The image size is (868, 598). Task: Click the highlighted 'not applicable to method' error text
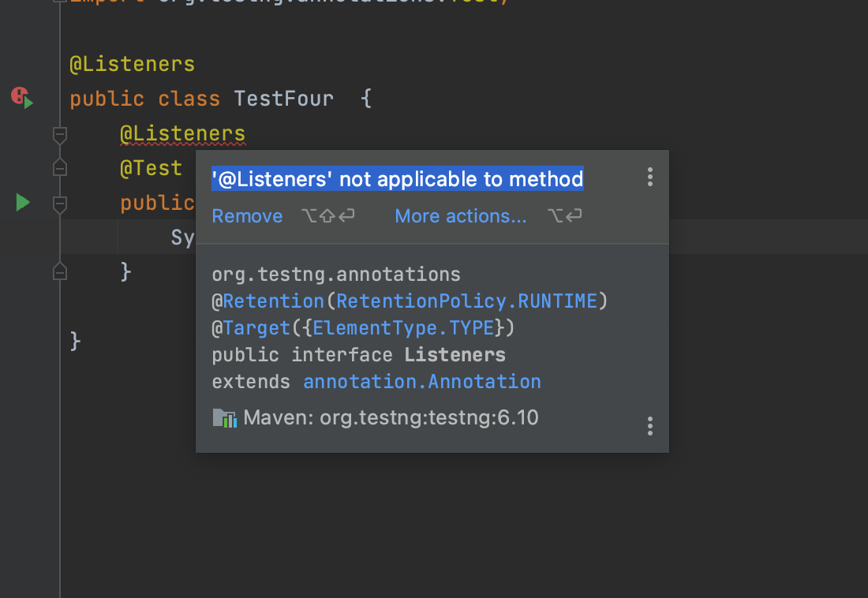point(397,179)
